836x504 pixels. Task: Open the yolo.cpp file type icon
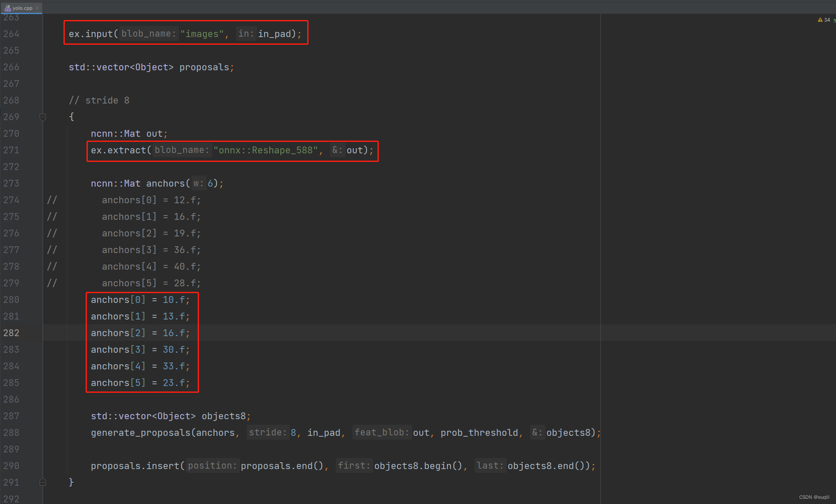coord(8,8)
